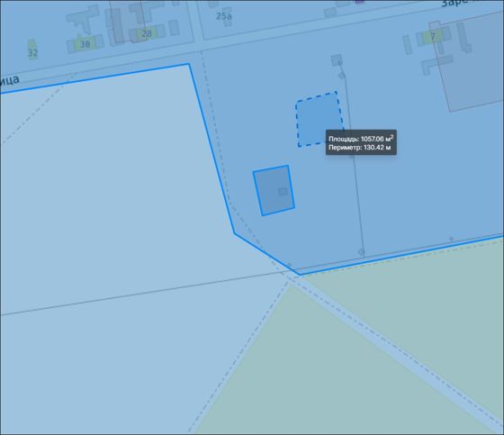The width and height of the screenshot is (504, 435).
Task: Click the area and perimeter tooltip
Action: pos(361,142)
